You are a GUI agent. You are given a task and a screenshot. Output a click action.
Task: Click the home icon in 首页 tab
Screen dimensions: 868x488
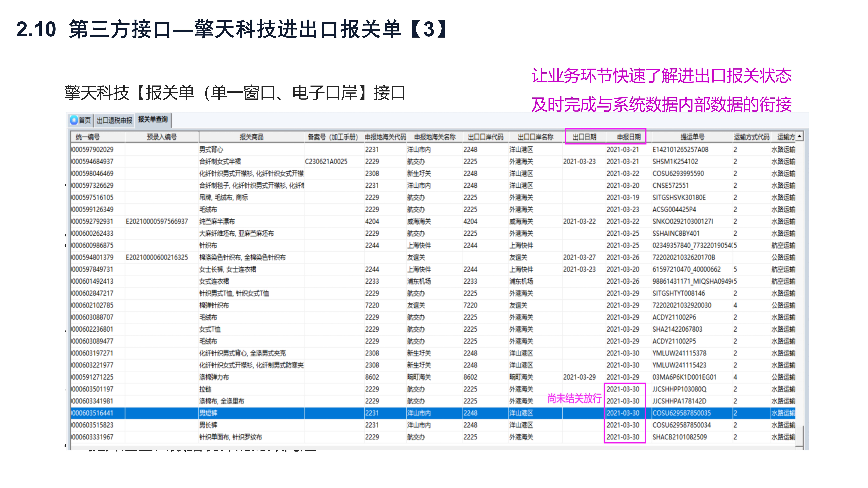coord(74,120)
